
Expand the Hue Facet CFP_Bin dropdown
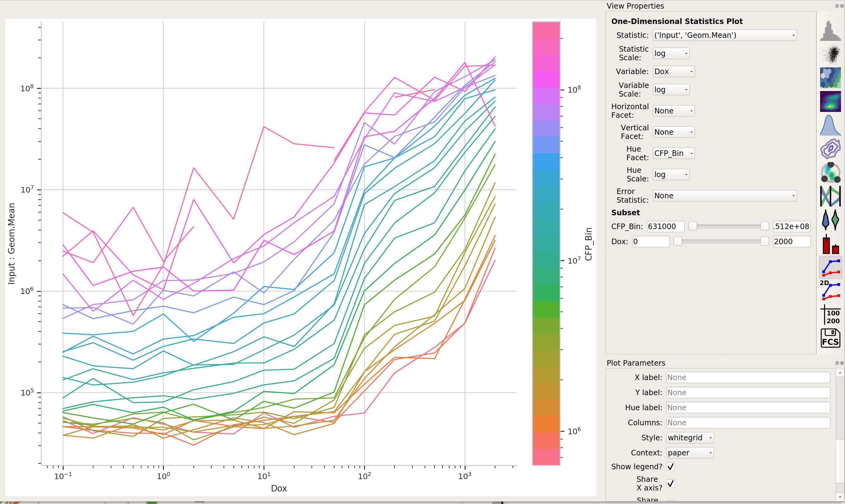(673, 153)
